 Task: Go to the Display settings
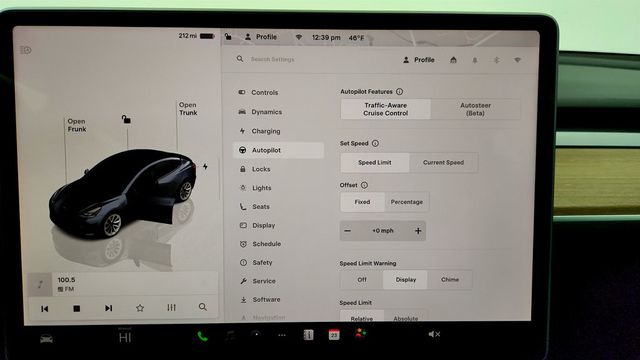click(258, 225)
